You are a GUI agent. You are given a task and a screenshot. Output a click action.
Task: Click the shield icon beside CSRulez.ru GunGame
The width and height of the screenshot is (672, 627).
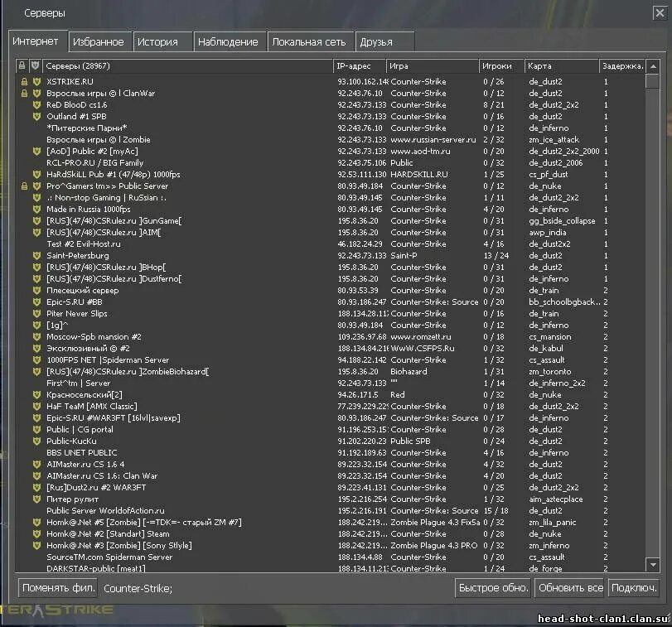(36, 220)
